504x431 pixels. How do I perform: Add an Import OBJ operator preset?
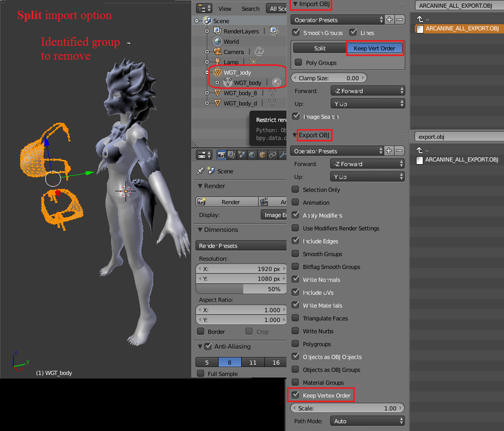coord(389,19)
